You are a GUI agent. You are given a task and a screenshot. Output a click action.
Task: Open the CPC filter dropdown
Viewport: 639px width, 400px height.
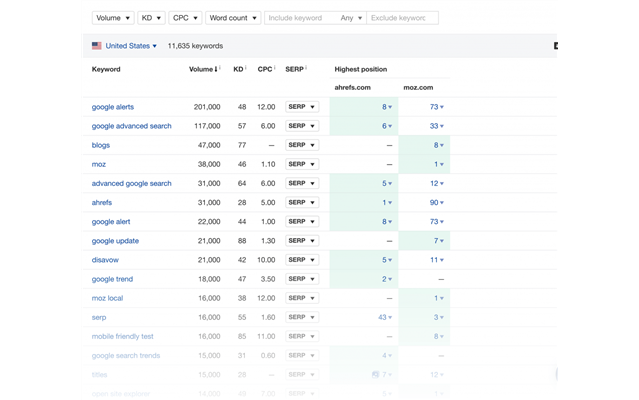pyautogui.click(x=186, y=18)
